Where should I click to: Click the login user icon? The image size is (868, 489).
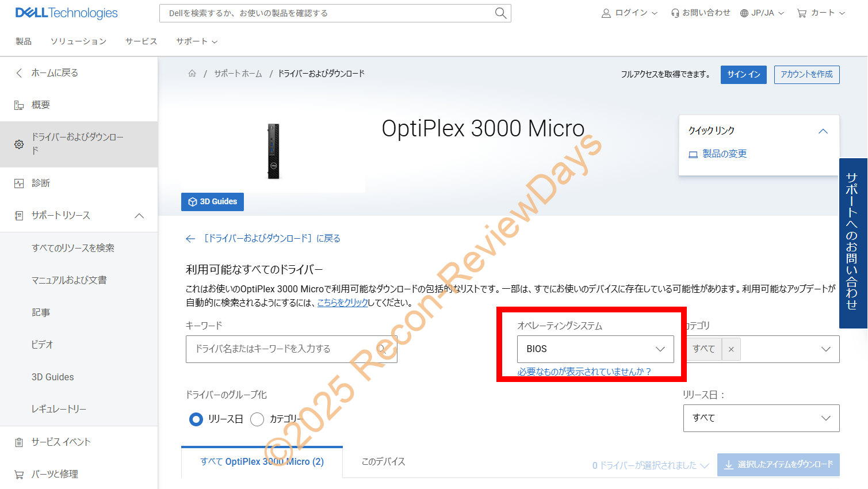606,13
